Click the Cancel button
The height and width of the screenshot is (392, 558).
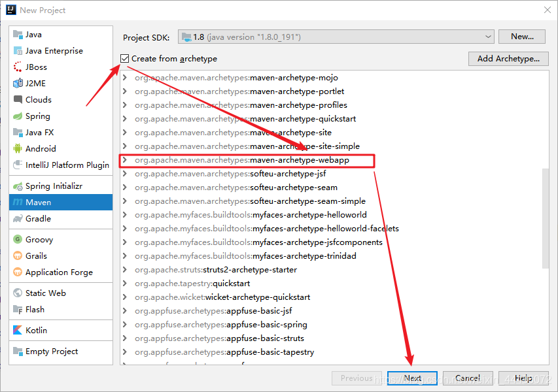[468, 378]
